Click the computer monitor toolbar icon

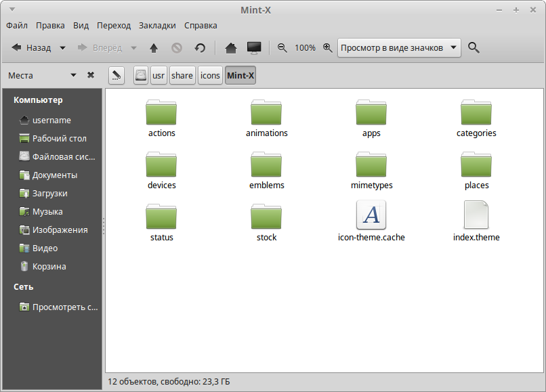254,48
